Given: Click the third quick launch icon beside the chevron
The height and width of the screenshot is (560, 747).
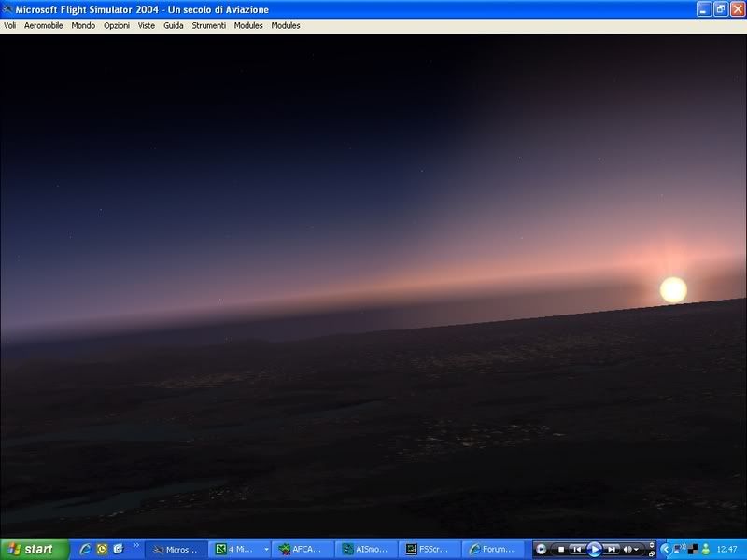Looking at the screenshot, I should tap(119, 550).
